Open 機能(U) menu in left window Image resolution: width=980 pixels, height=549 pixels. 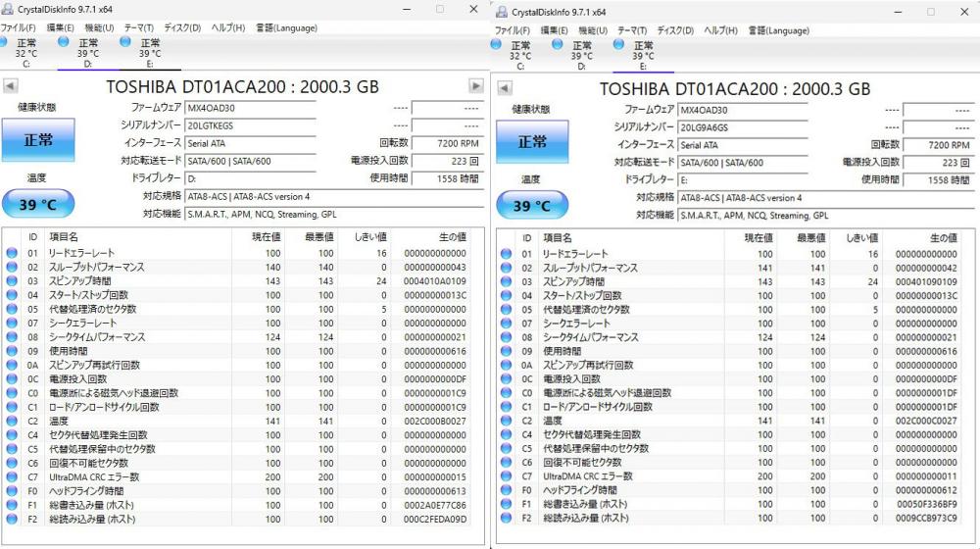(99, 28)
